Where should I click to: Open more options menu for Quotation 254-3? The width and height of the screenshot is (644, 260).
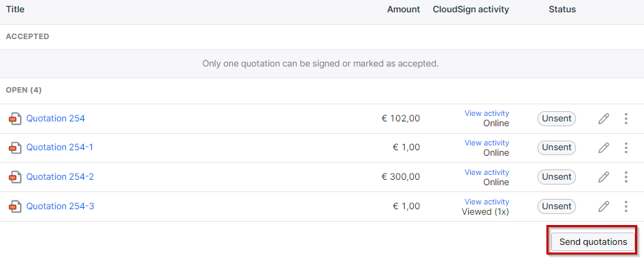pos(626,206)
